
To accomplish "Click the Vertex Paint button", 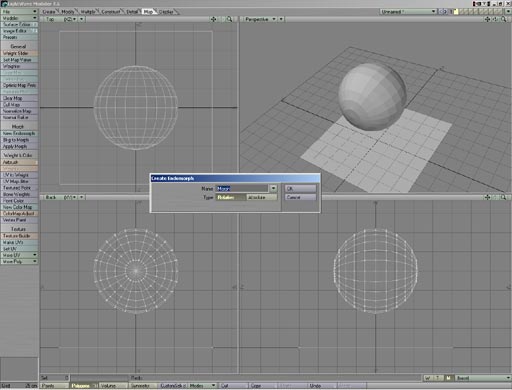I will (x=19, y=220).
